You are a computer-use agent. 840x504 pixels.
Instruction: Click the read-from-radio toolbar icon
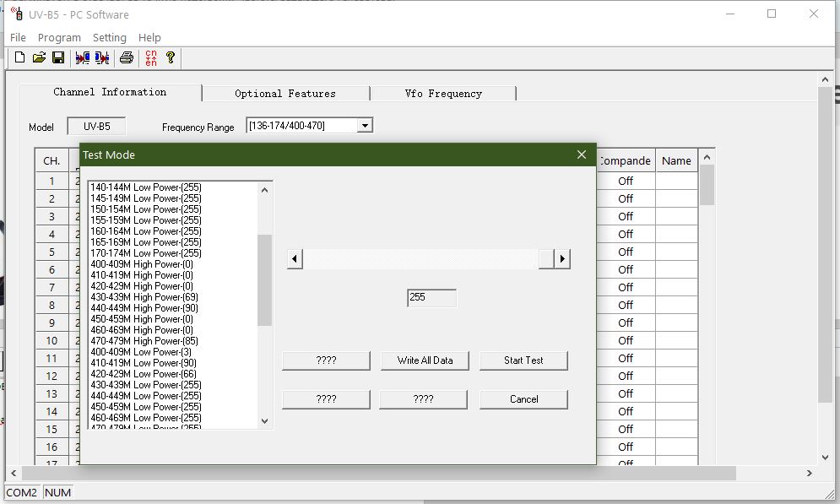tap(83, 57)
